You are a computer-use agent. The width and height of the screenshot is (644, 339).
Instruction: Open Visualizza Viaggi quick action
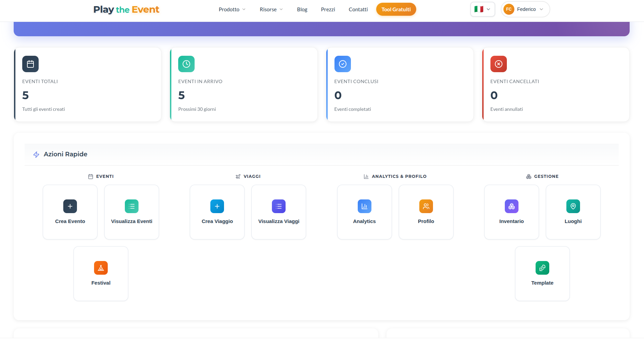tap(279, 212)
